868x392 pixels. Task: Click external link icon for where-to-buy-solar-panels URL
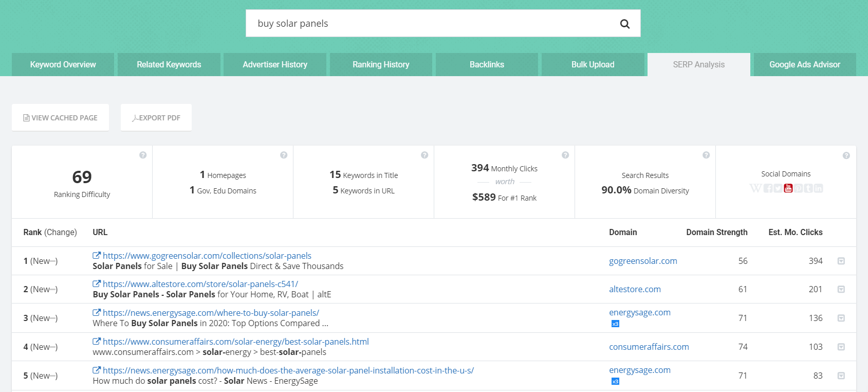tap(97, 313)
